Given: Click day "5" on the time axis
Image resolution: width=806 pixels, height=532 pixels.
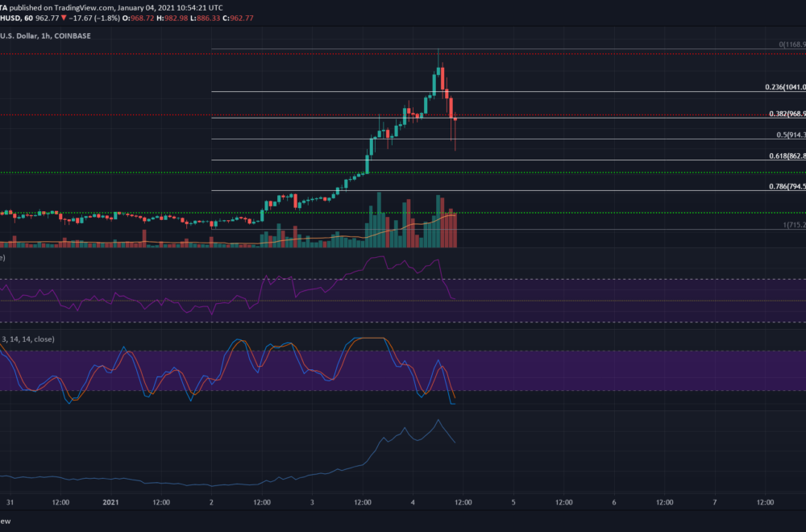Looking at the screenshot, I should pos(513,502).
